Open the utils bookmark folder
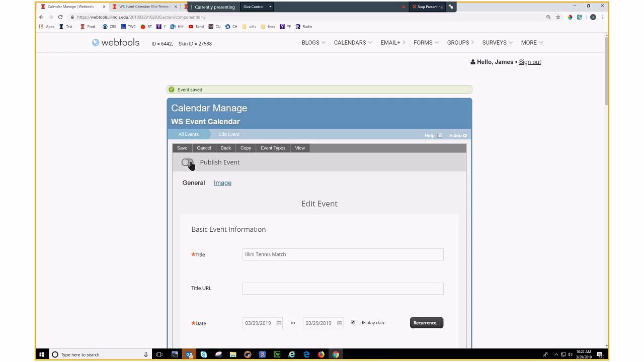This screenshot has height=362, width=644. tap(249, 27)
